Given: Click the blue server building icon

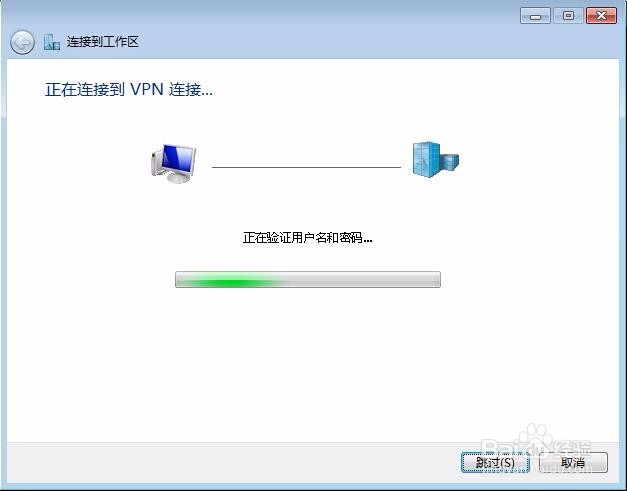Looking at the screenshot, I should coord(435,159).
